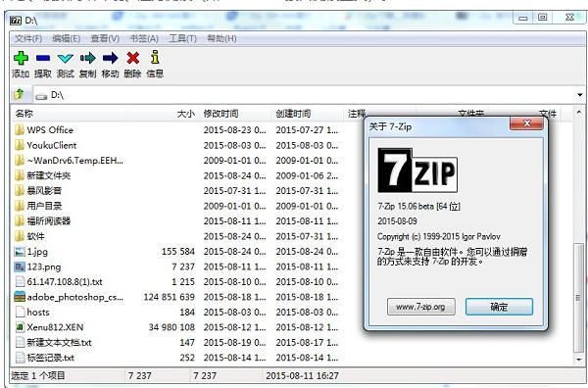The image size is (588, 388).
Task: Click the 标签记录.txt file icon
Action: coord(20,358)
